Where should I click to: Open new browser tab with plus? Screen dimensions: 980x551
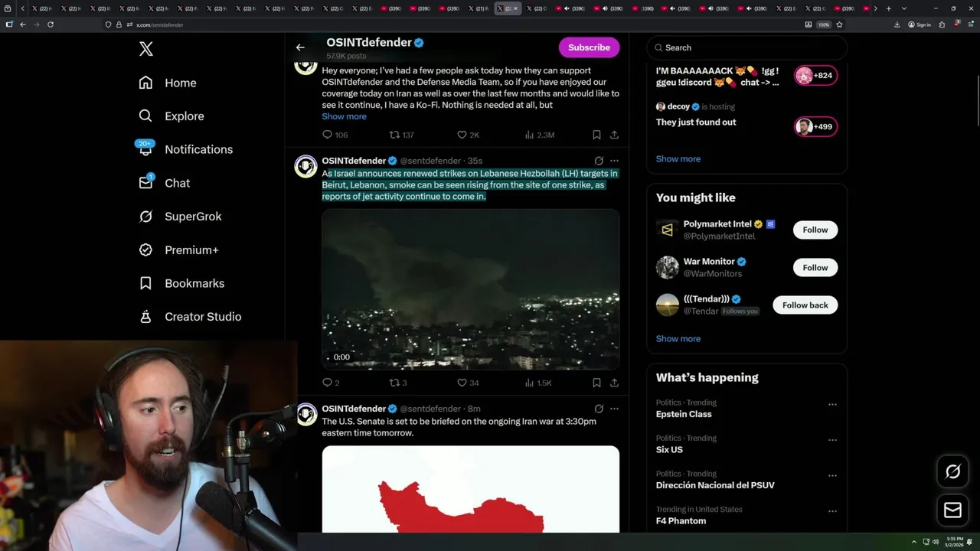[888, 8]
